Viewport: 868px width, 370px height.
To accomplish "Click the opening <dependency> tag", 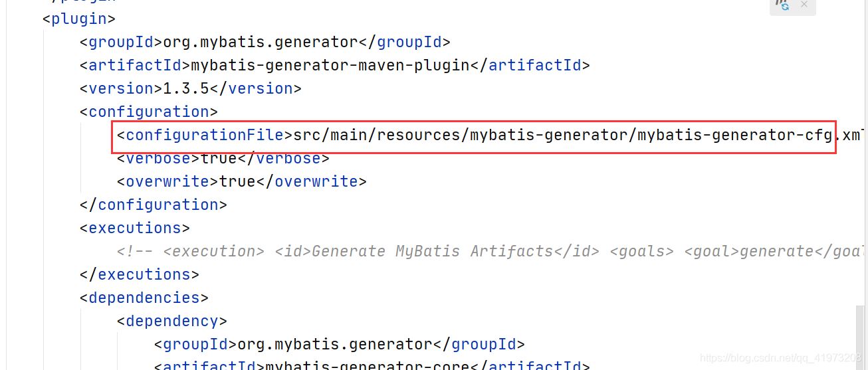I will click(172, 321).
